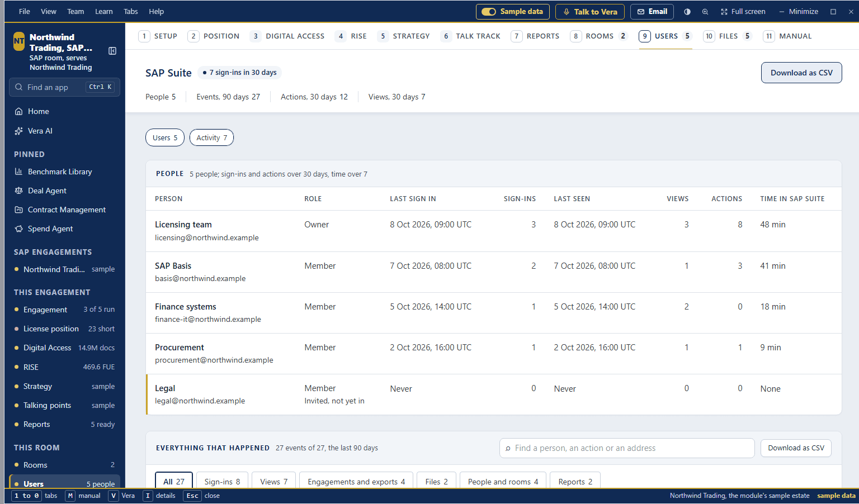
Task: Open Deal Agent pinned app
Action: [65, 191]
